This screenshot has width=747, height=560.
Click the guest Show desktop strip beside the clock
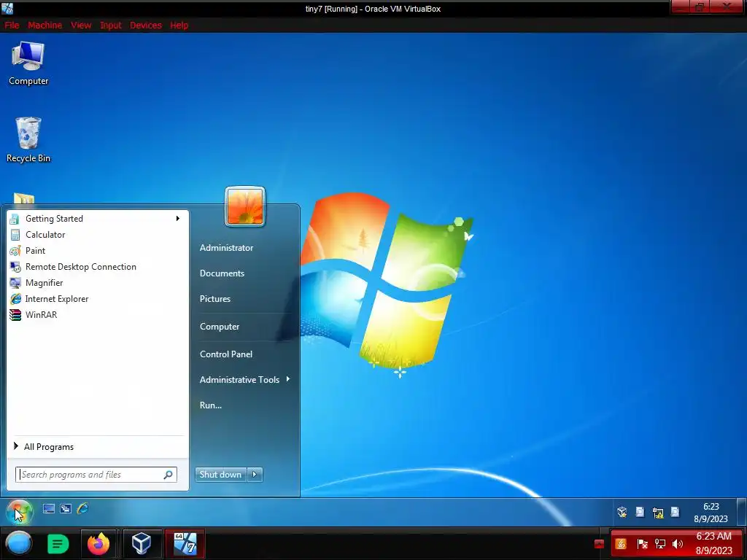coord(741,512)
